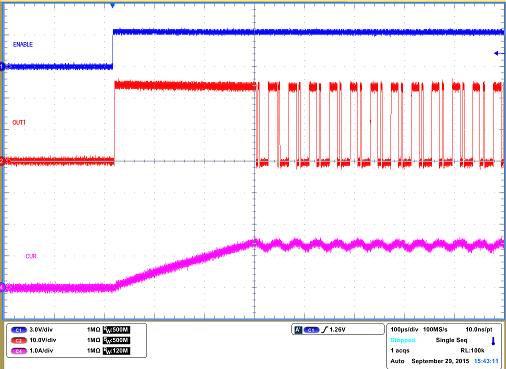The width and height of the screenshot is (506, 369).
Task: Click the 3.0V/div scale readout
Action: point(41,330)
